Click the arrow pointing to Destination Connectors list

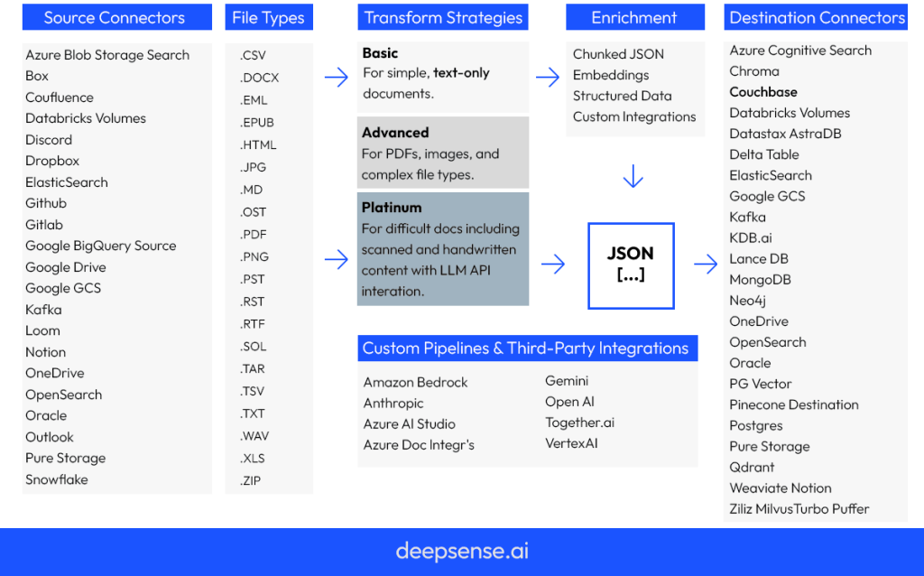point(706,264)
